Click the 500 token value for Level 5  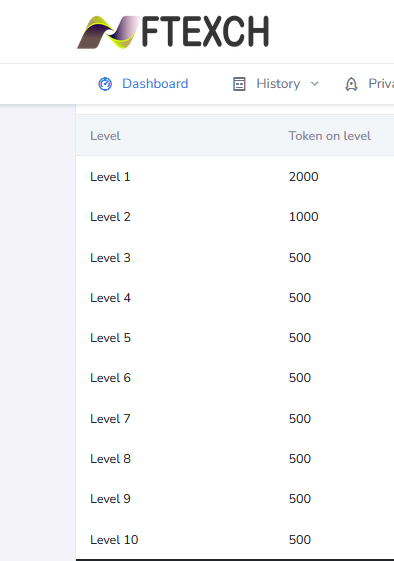point(300,338)
